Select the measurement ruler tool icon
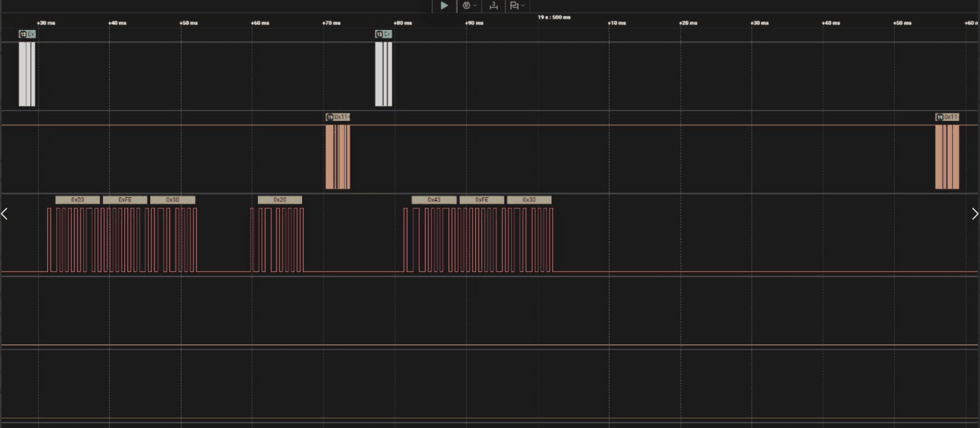This screenshot has width=980, height=428. [x=493, y=6]
